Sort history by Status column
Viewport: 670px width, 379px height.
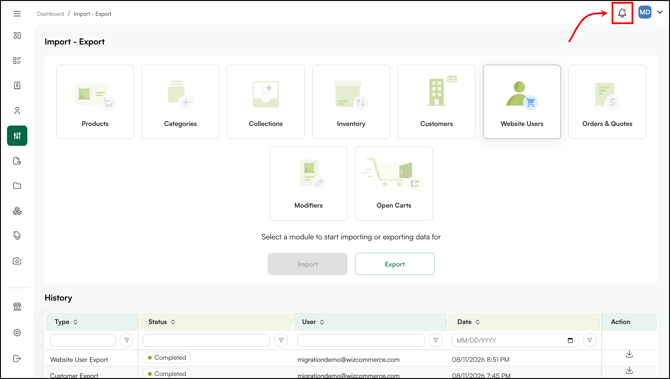pos(173,322)
